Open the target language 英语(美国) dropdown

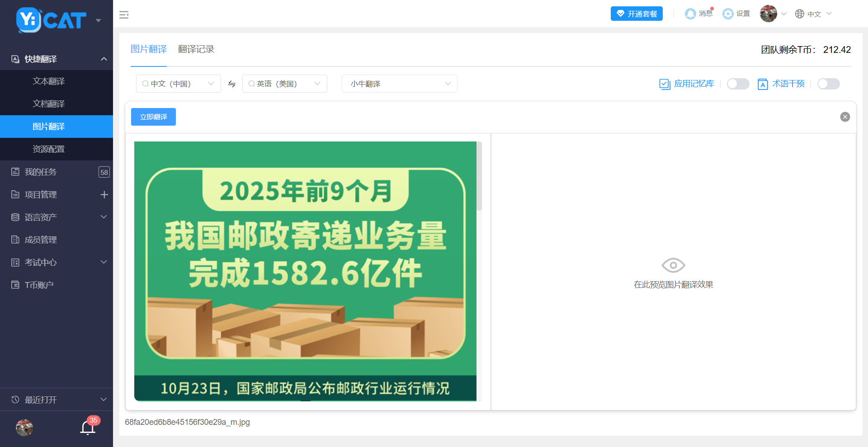284,84
